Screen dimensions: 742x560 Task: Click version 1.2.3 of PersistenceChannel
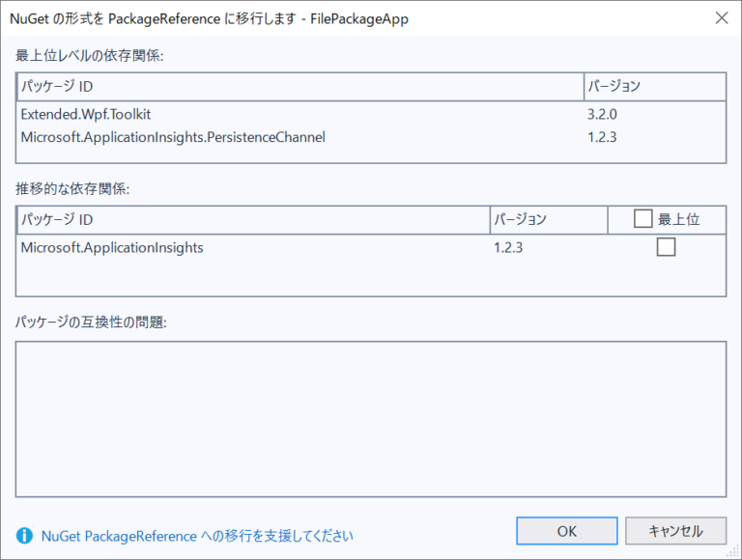(602, 137)
